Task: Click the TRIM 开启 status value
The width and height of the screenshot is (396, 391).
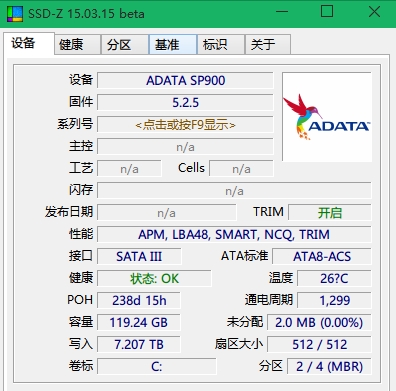Action: [330, 213]
